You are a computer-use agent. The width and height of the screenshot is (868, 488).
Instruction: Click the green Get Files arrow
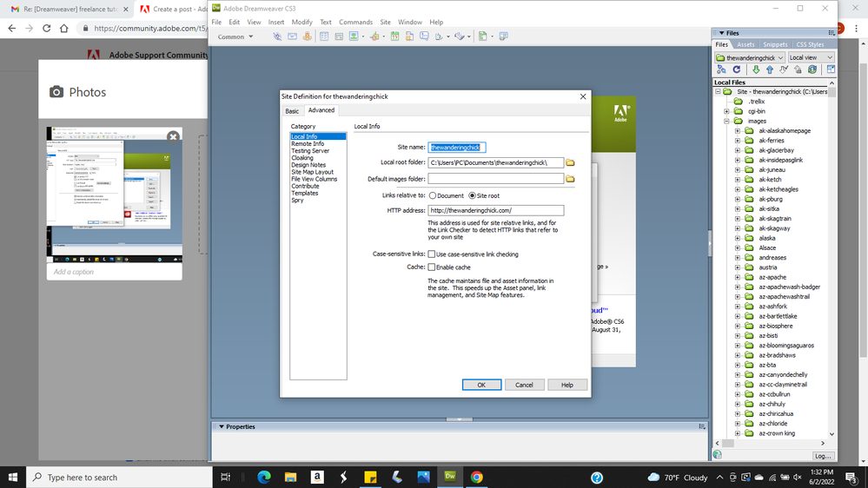coord(756,69)
